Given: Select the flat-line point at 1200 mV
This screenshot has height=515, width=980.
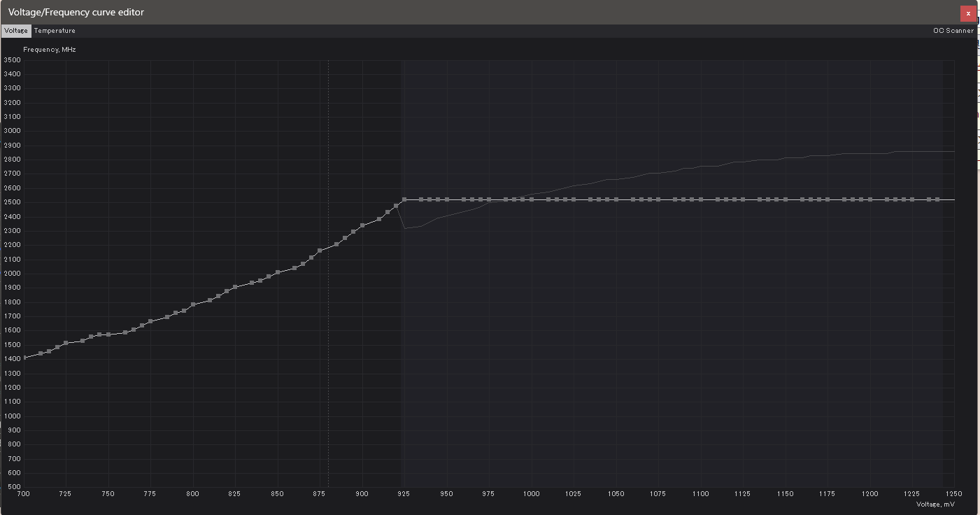Looking at the screenshot, I should coord(870,199).
